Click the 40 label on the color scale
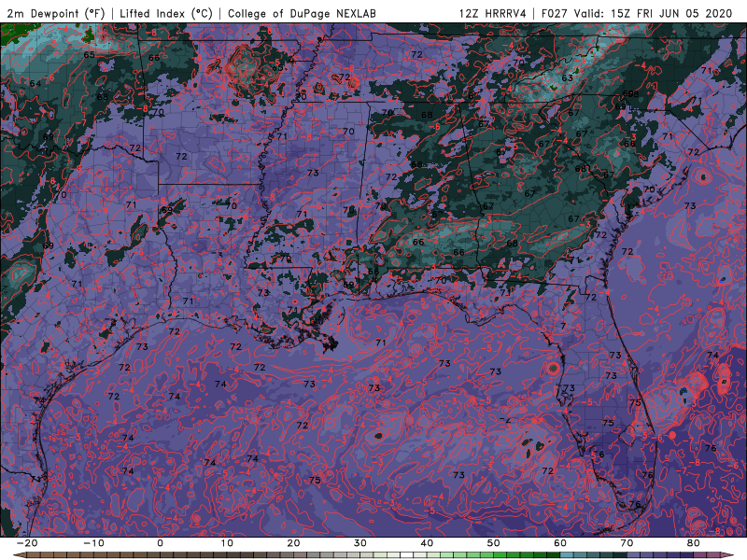Screen dimensions: 747x560 click(x=427, y=543)
